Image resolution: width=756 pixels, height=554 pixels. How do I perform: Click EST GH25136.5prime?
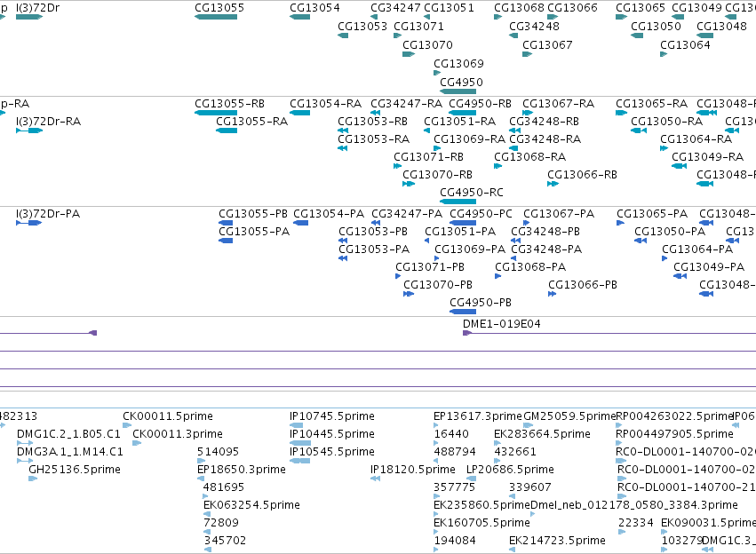(33, 479)
